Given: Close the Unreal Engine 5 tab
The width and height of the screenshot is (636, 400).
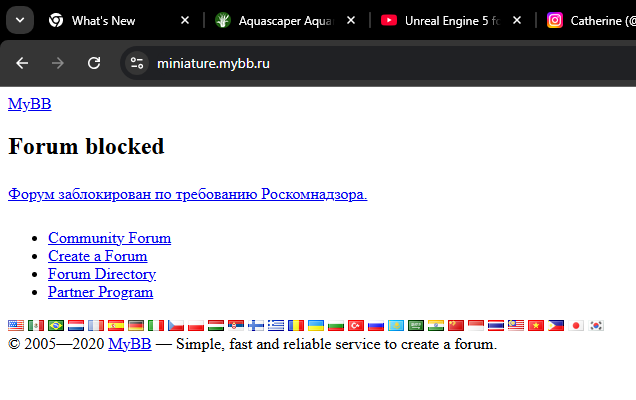Looking at the screenshot, I should click(517, 20).
